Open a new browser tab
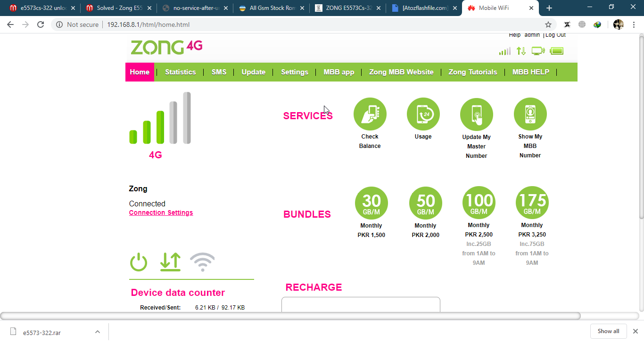 pyautogui.click(x=549, y=8)
